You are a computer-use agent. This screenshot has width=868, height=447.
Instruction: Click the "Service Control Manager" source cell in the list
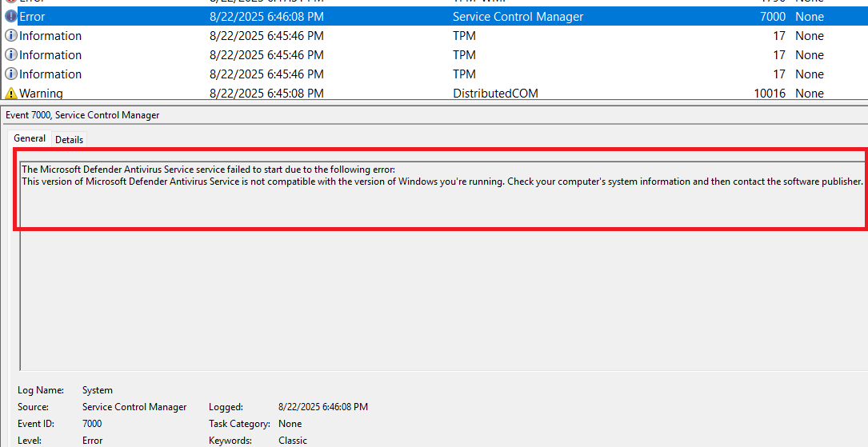518,17
